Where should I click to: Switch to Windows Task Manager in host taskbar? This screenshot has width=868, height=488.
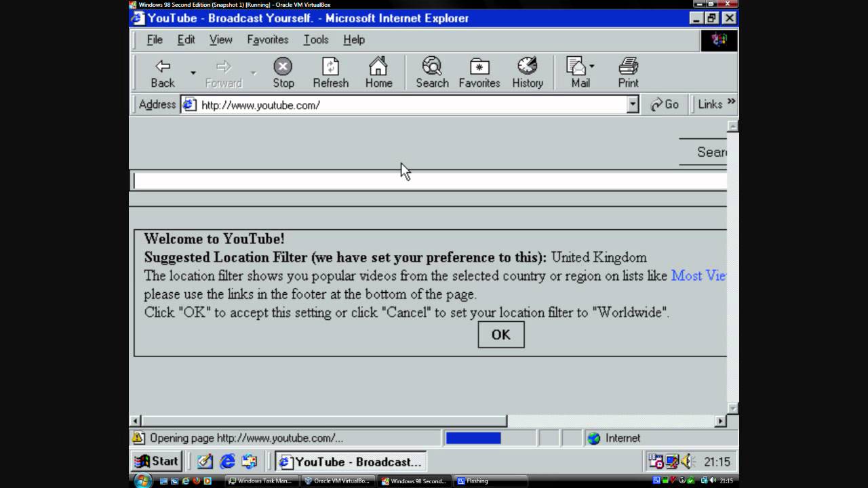pos(260,481)
